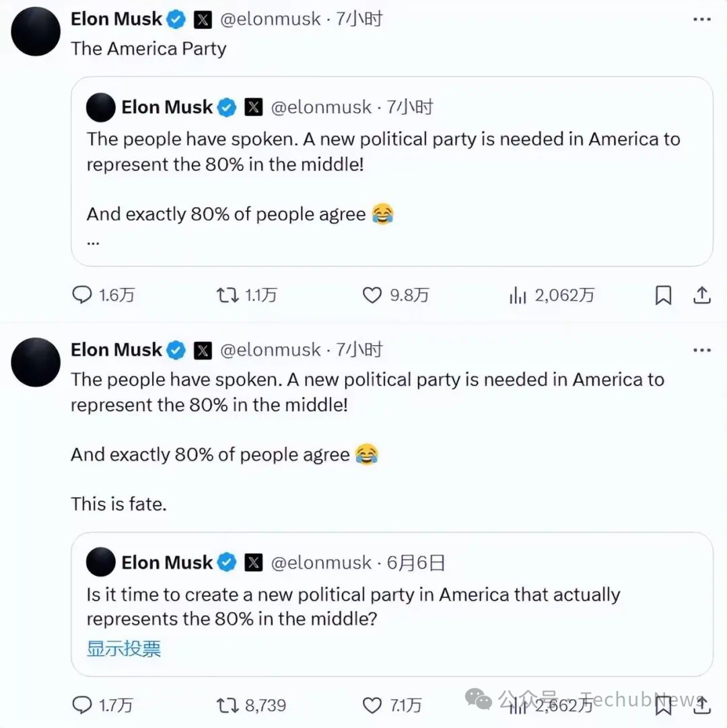Open @elonmusk handle on first post
Viewport: 727px width, 728px height.
coord(271,20)
